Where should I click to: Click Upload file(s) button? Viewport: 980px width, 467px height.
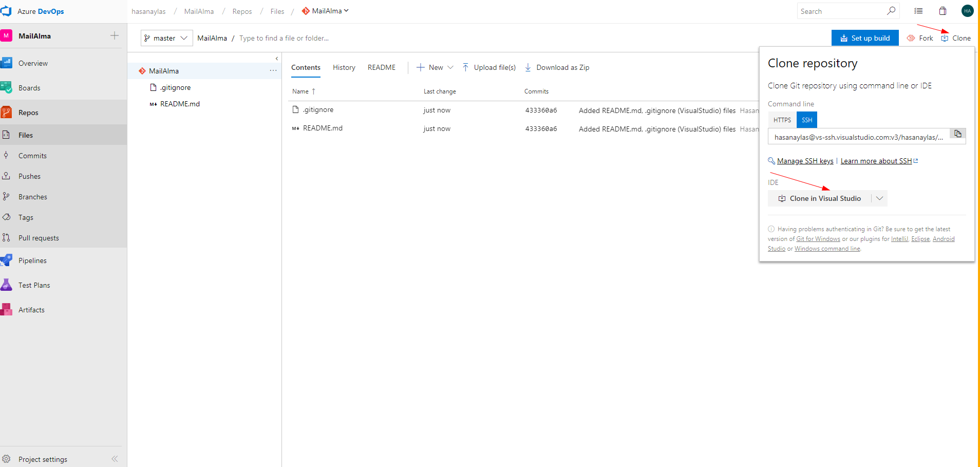point(489,67)
